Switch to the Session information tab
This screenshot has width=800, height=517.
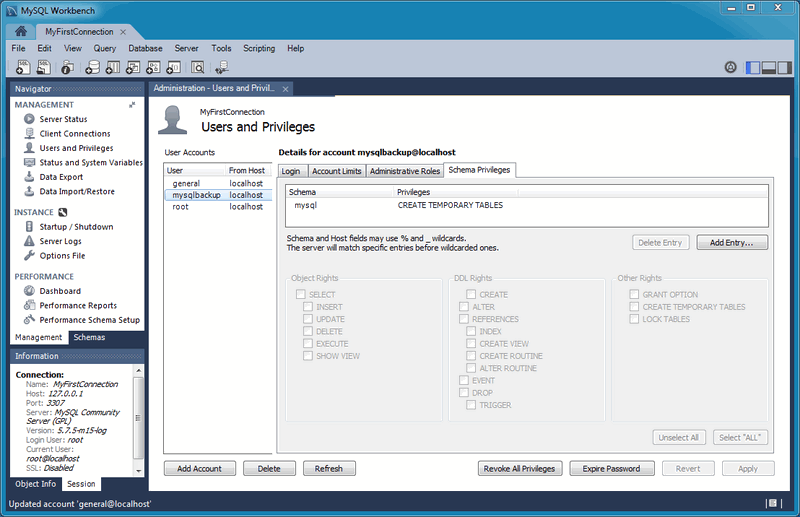[81, 484]
